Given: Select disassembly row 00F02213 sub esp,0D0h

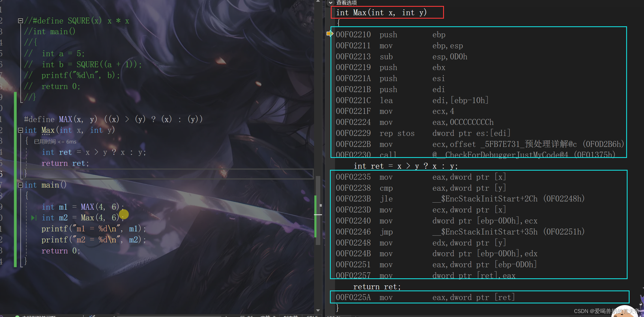Looking at the screenshot, I should (x=402, y=57).
